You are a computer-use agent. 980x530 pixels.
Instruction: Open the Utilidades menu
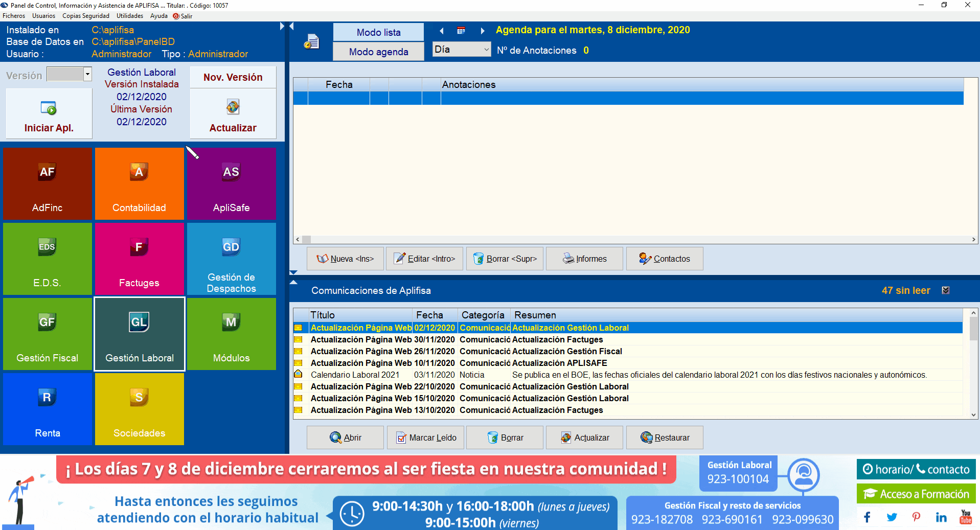[130, 16]
